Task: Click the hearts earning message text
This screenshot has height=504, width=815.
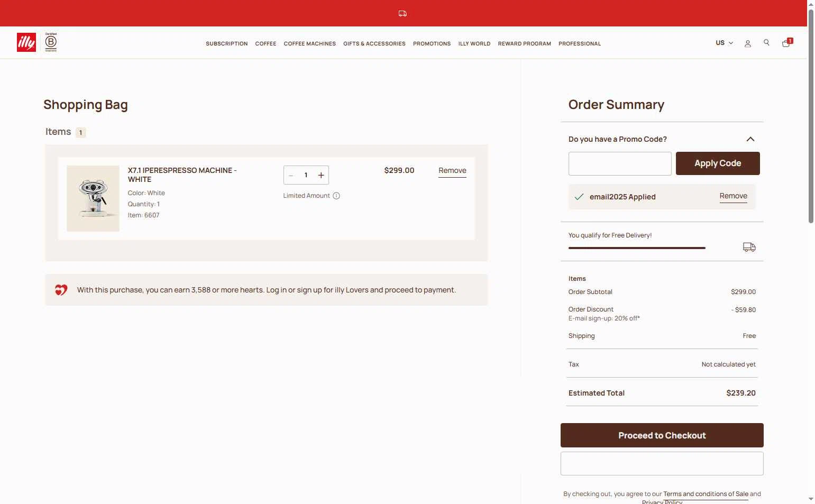Action: (x=267, y=290)
